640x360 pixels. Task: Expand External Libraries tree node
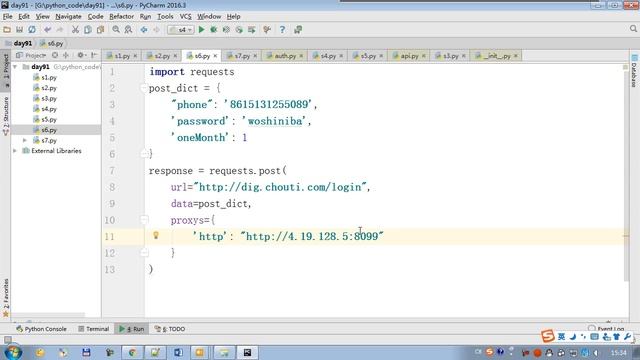15,151
